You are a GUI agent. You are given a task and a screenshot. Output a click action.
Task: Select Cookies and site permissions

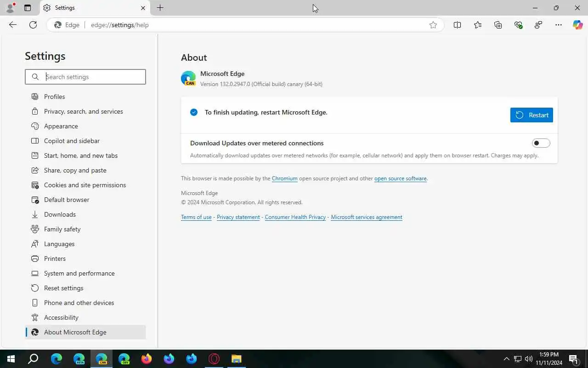coord(85,185)
